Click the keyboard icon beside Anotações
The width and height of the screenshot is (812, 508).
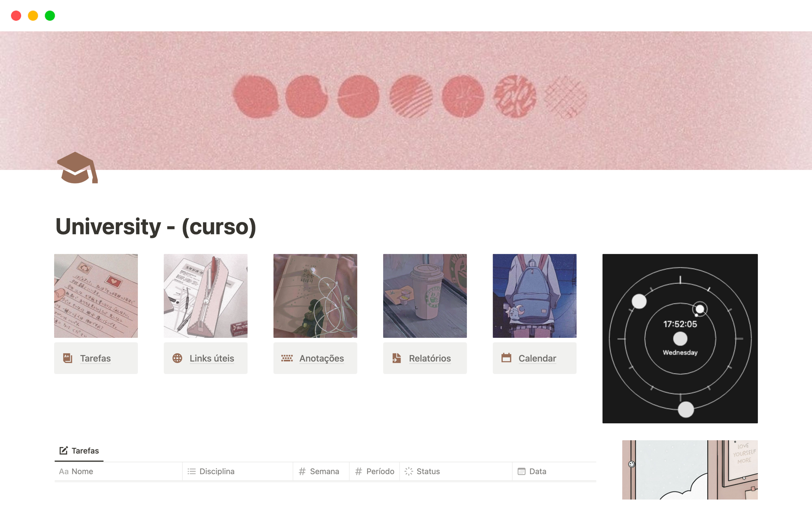[x=287, y=358]
